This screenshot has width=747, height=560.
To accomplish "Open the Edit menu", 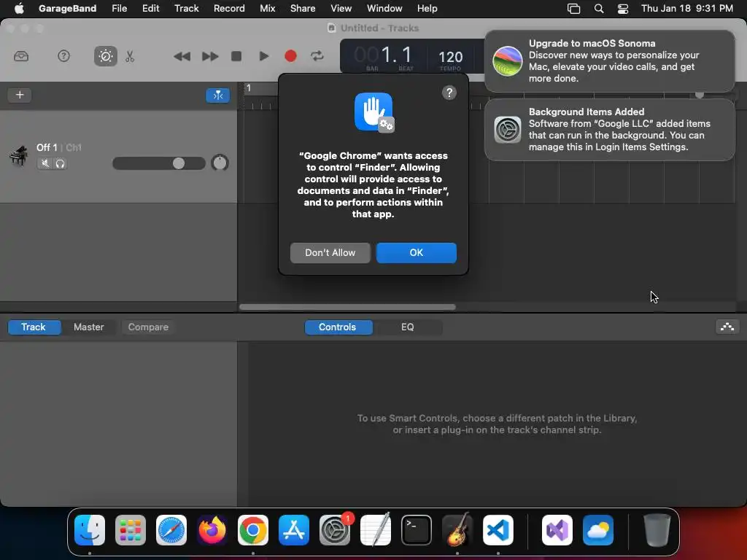I will coord(150,8).
